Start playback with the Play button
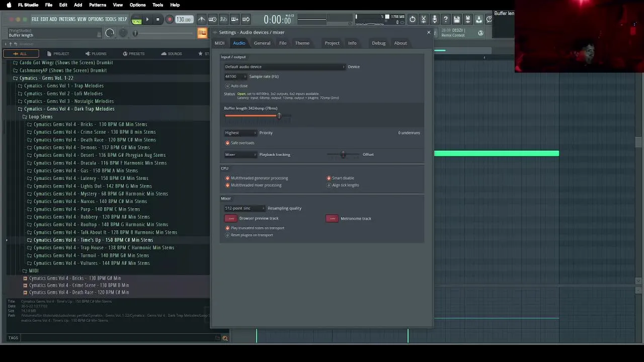Screen dimensions: 644x362 [147, 20]
